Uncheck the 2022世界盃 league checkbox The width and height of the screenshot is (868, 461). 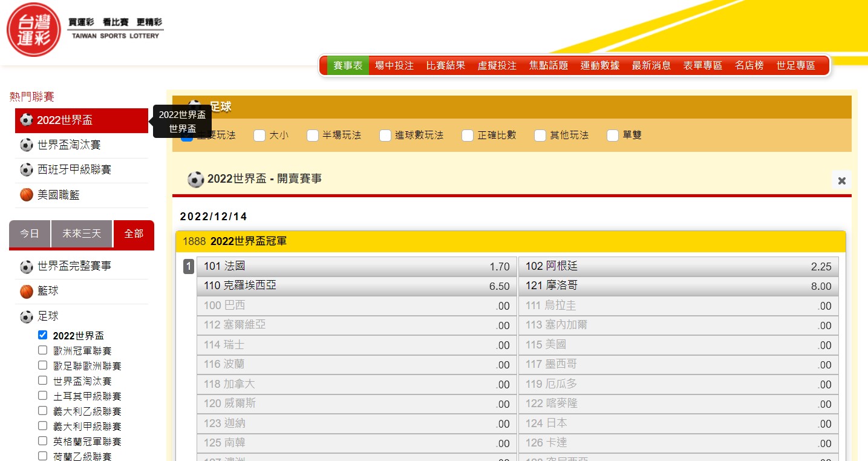42,335
